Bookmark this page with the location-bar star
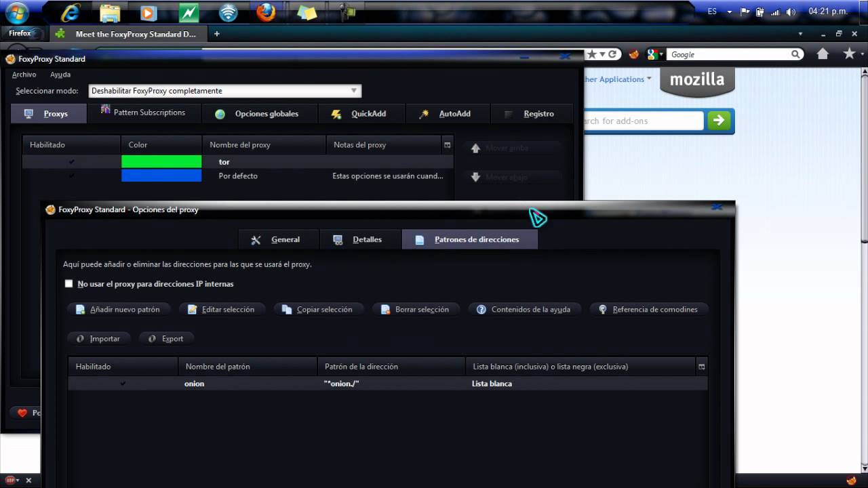Image resolution: width=868 pixels, height=488 pixels. coord(592,54)
